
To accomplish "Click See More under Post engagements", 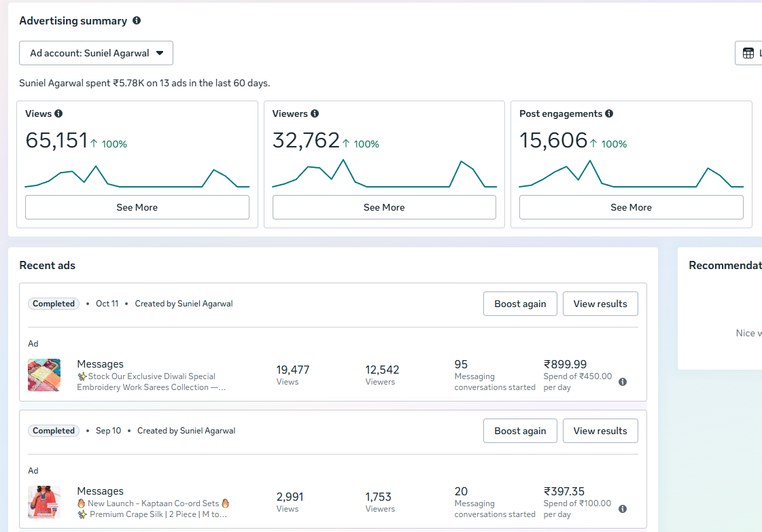I will (x=631, y=207).
